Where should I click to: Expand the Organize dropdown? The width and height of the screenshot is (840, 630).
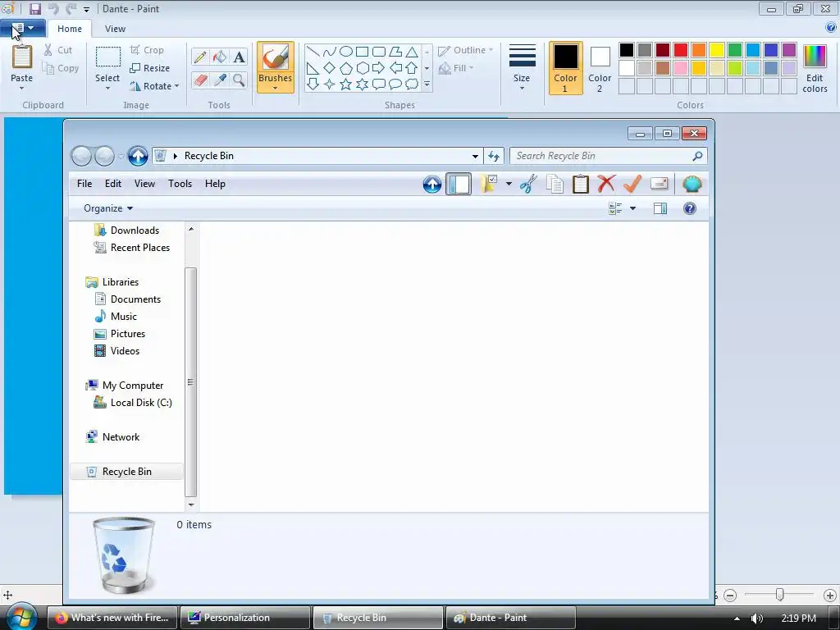pyautogui.click(x=107, y=208)
